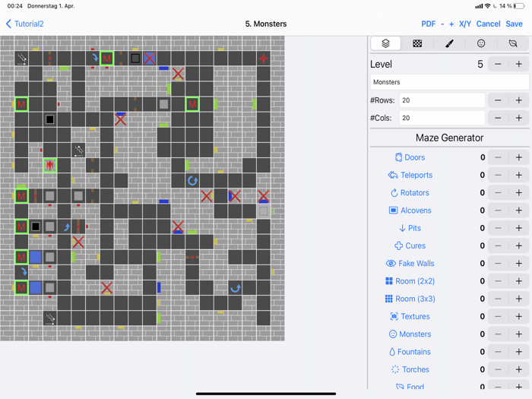532x399 pixels.
Task: Click the Cures cross icon
Action: click(x=398, y=245)
